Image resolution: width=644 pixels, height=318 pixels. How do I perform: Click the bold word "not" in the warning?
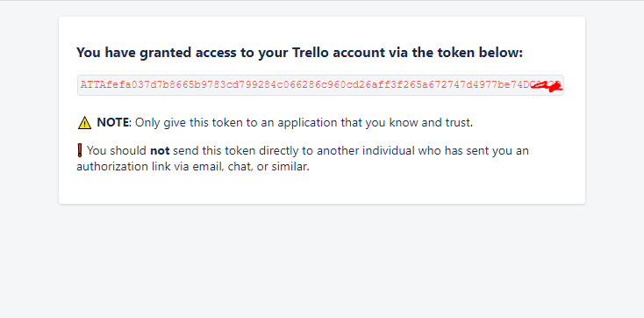[x=160, y=151]
